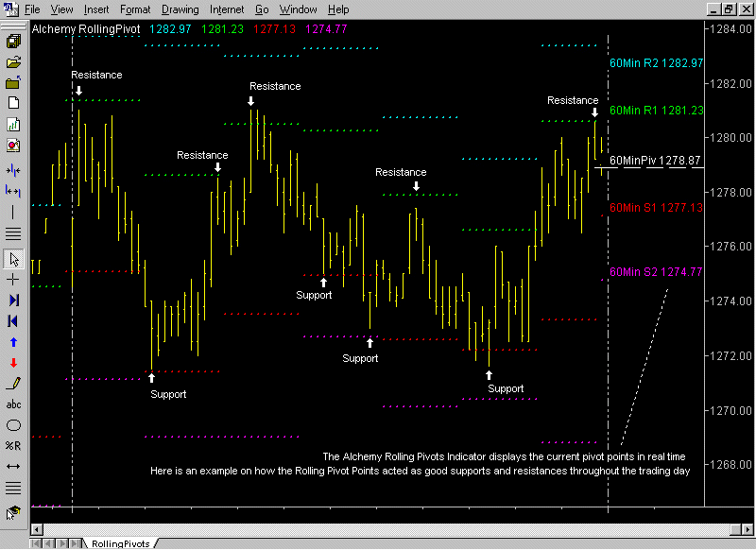Click the lower horizontal lines icon
This screenshot has height=550, width=756.
pyautogui.click(x=13, y=488)
